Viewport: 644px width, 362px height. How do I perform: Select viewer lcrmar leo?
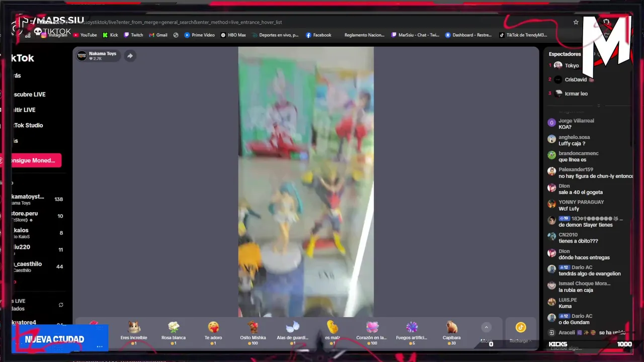coord(576,94)
